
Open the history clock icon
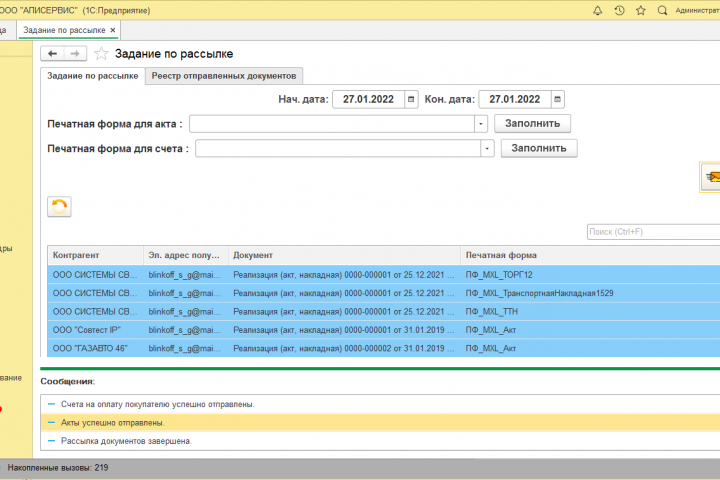coord(619,11)
